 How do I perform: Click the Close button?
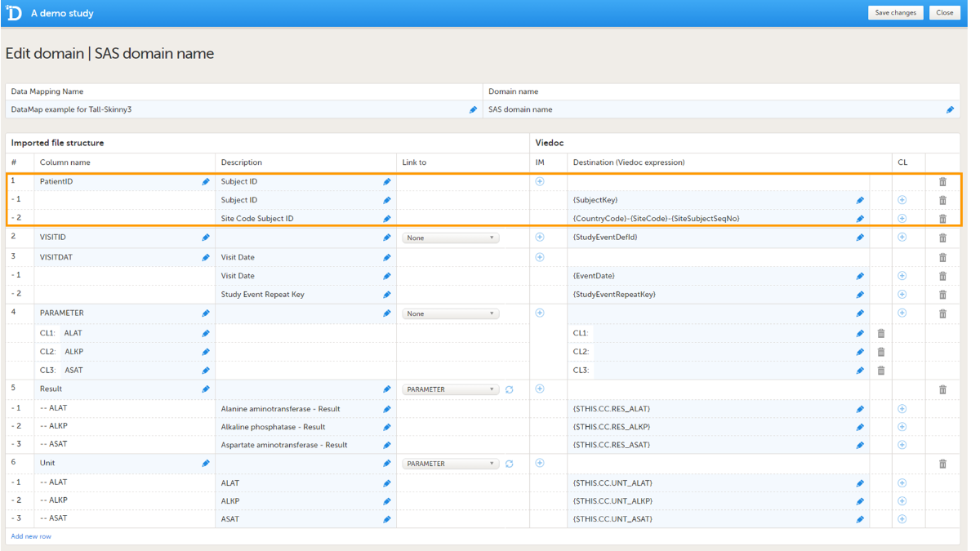(x=944, y=13)
